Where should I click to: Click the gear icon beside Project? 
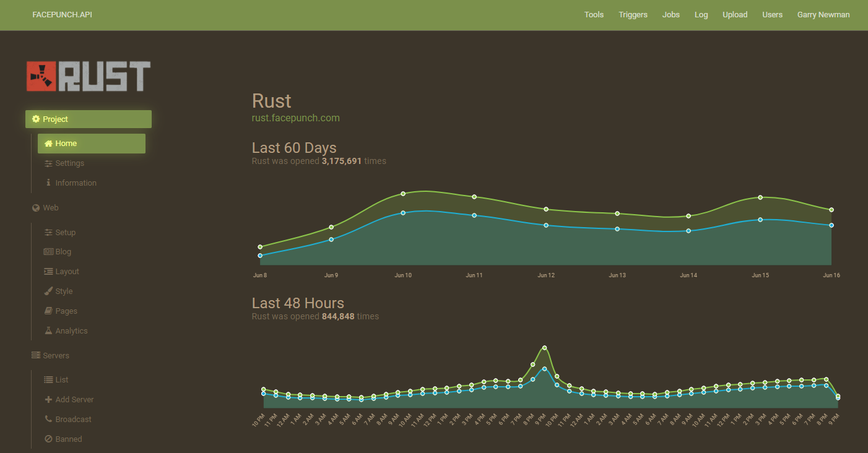36,119
